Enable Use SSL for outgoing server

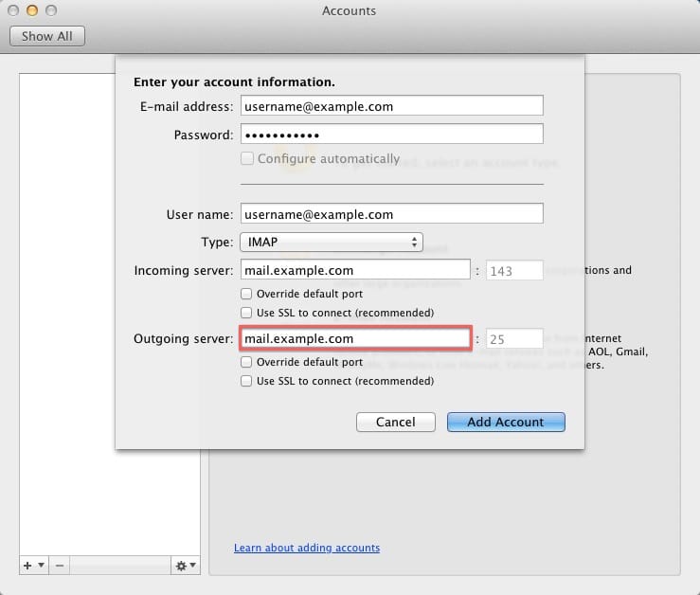[247, 381]
